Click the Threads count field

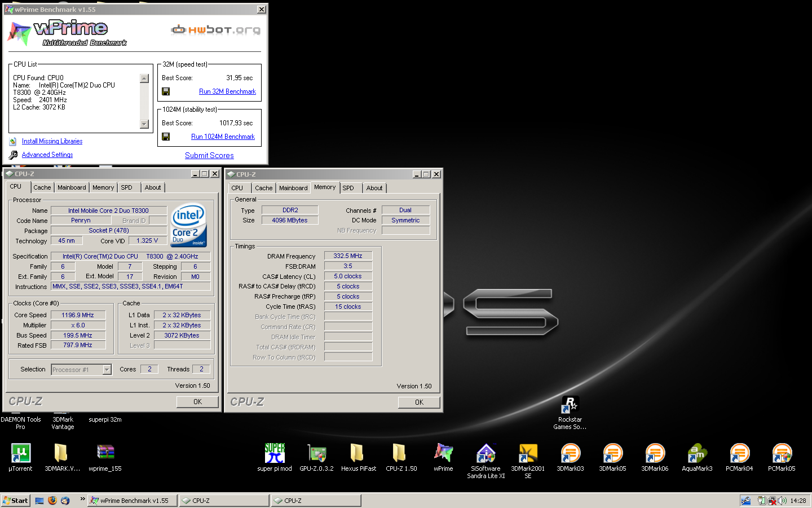(x=201, y=369)
